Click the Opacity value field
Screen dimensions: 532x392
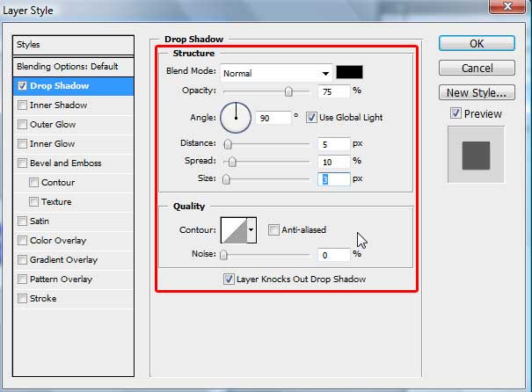pos(334,91)
